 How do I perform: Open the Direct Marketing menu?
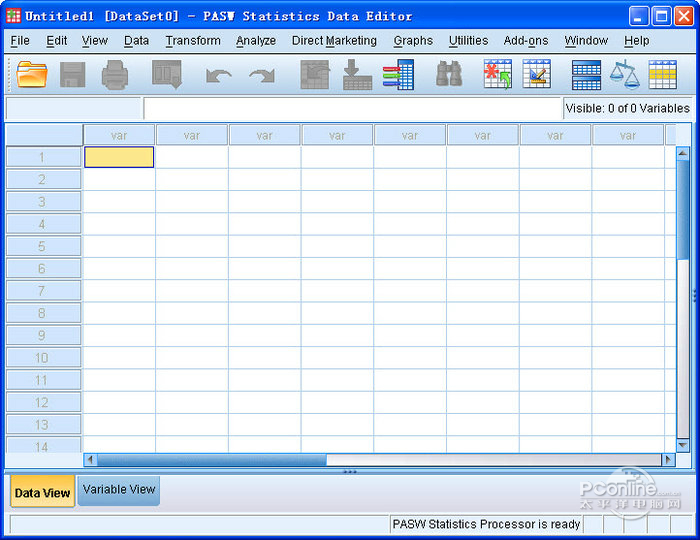pos(334,41)
